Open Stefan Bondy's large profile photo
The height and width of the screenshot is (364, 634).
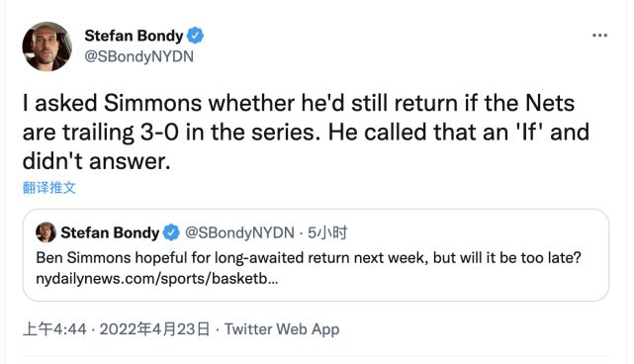[x=46, y=46]
